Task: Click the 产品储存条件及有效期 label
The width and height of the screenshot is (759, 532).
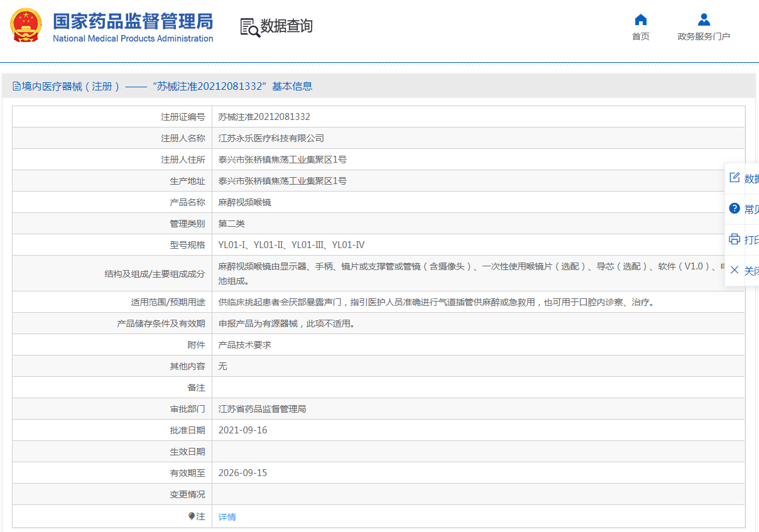Action: (x=161, y=323)
